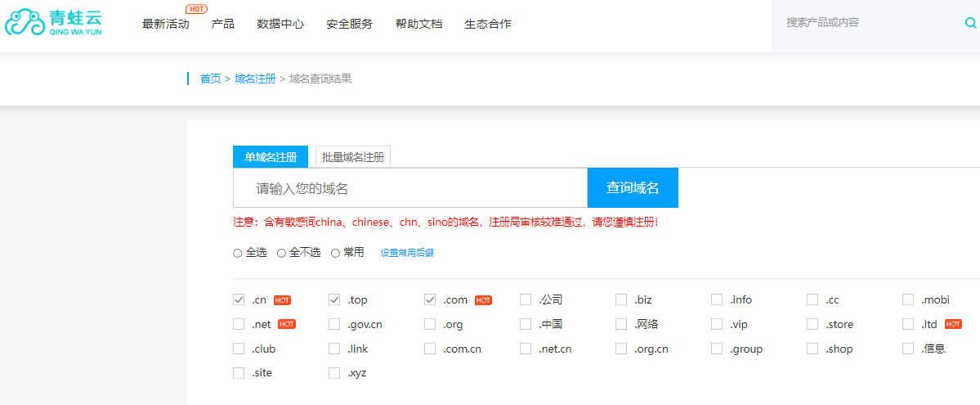Expand the 安全服务 navigation menu

[x=349, y=24]
